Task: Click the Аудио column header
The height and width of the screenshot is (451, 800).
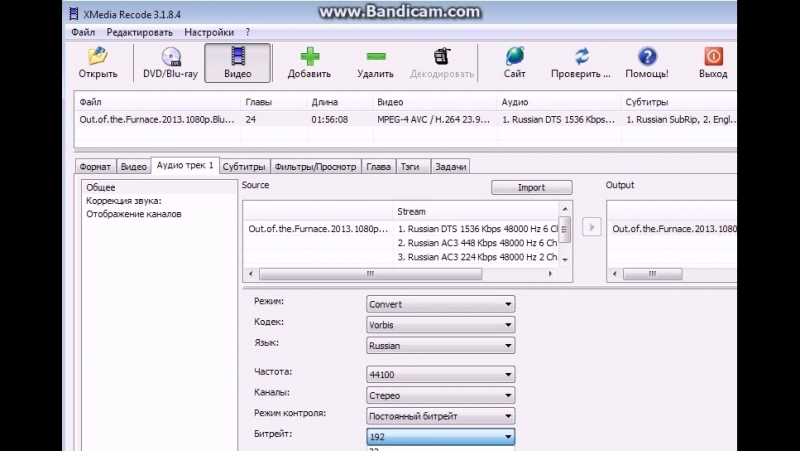Action: (559, 102)
